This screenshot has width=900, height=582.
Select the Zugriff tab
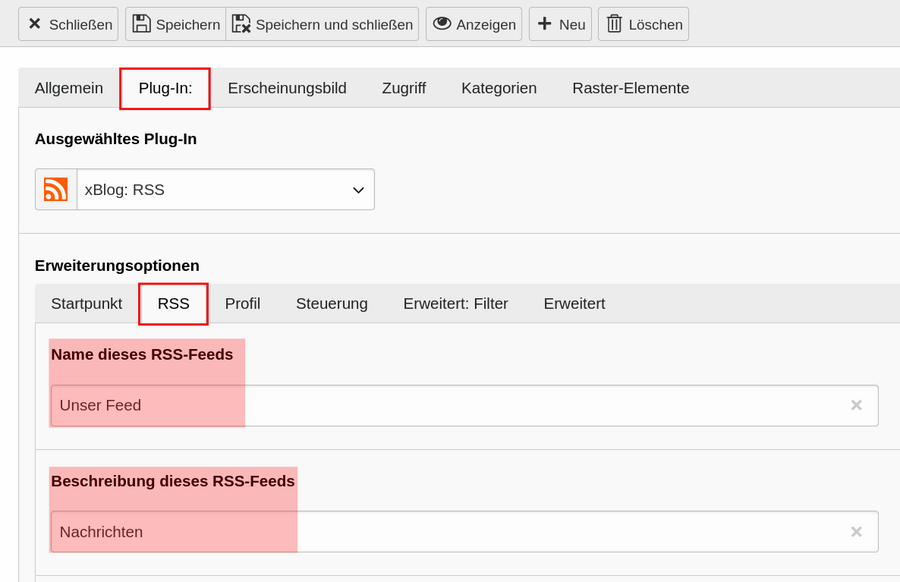tap(404, 88)
